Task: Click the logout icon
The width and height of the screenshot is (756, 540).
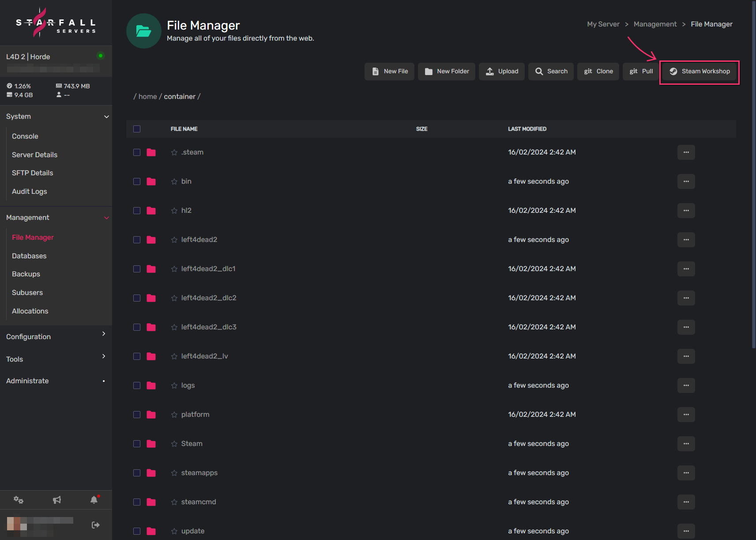Action: coord(96,525)
